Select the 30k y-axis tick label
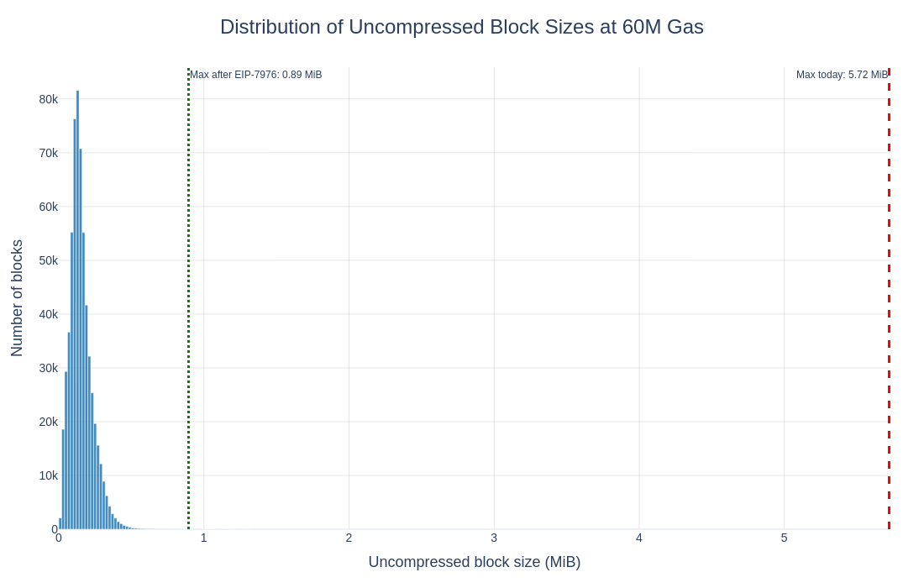 click(48, 368)
